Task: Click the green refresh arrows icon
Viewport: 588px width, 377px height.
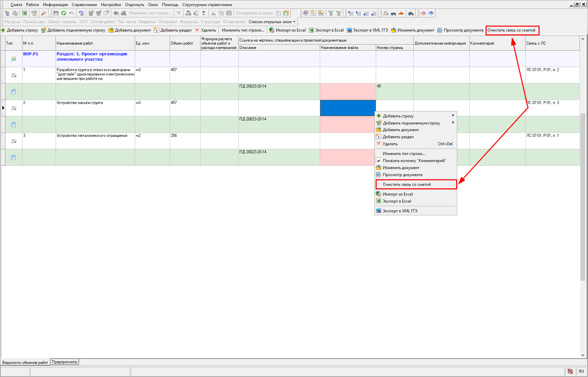Action: tap(64, 13)
